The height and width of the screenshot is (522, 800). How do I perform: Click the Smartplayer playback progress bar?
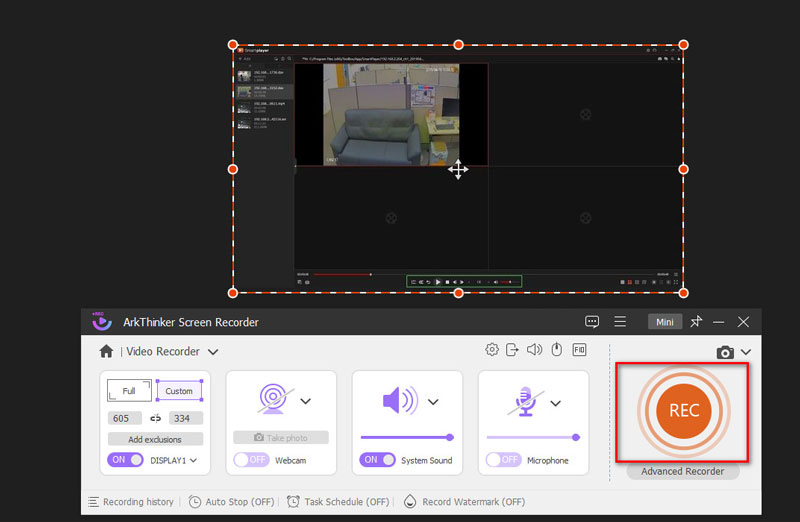(485, 275)
